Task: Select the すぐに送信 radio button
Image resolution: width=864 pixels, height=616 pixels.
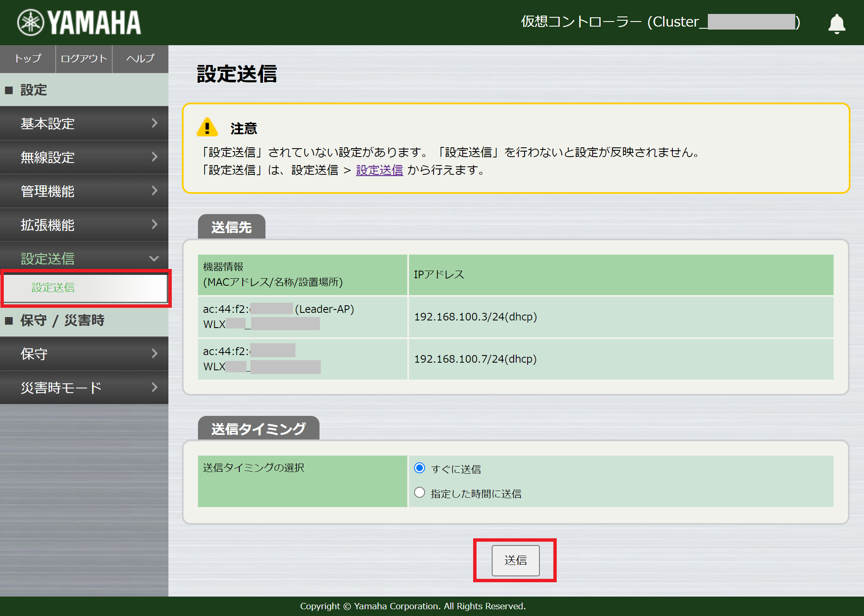Action: [x=419, y=468]
